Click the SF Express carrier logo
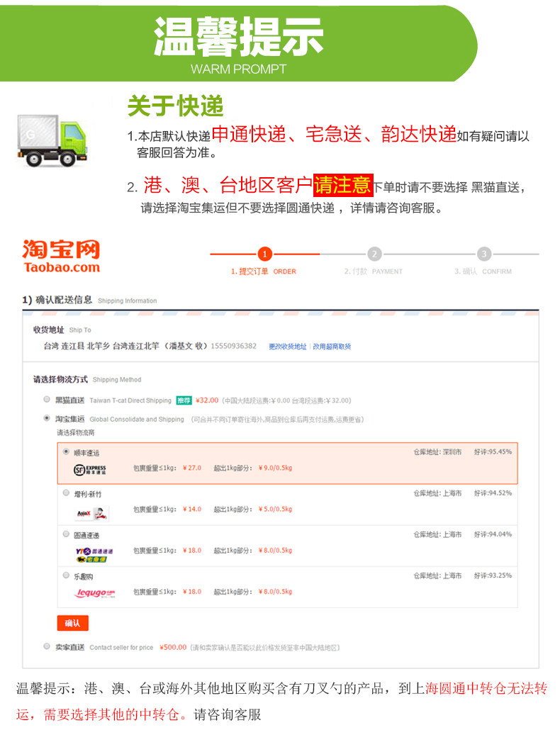This screenshot has width=560, height=730. coord(90,469)
